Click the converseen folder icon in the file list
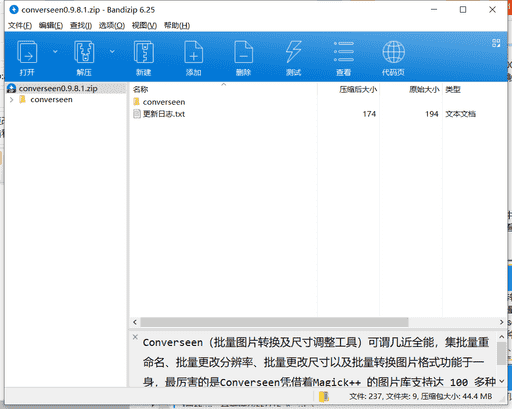The width and height of the screenshot is (512, 409). click(136, 101)
